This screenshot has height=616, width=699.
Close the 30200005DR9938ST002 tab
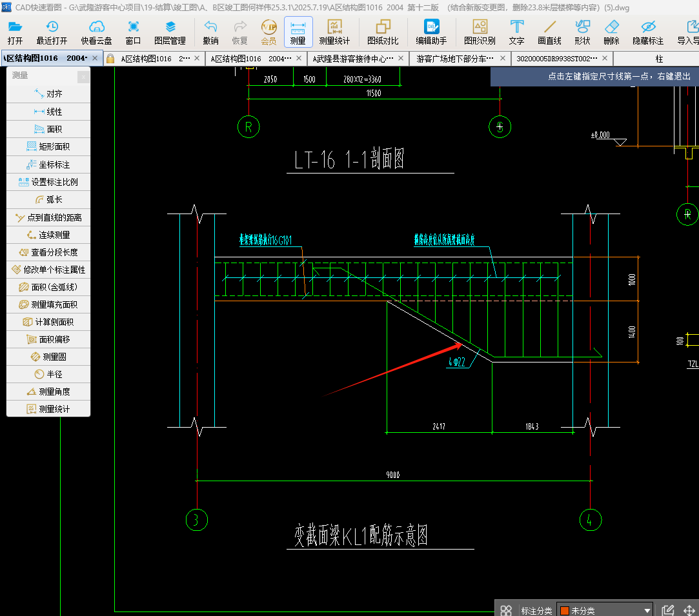[x=605, y=58]
